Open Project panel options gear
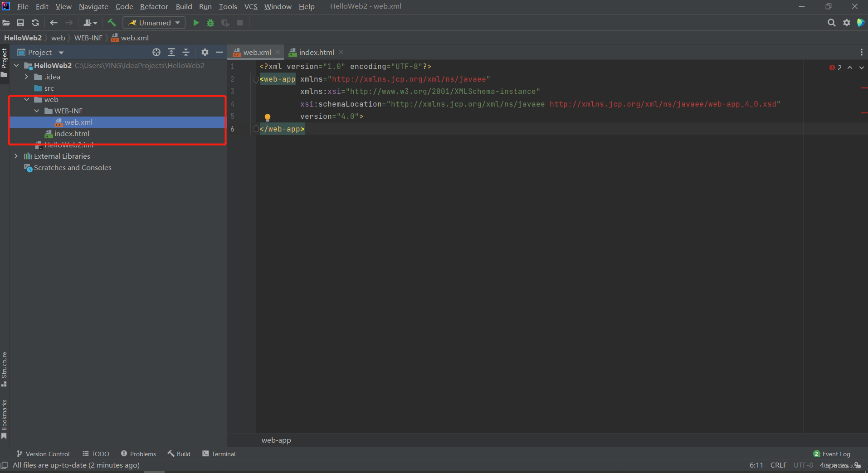The height and width of the screenshot is (473, 868). [205, 52]
